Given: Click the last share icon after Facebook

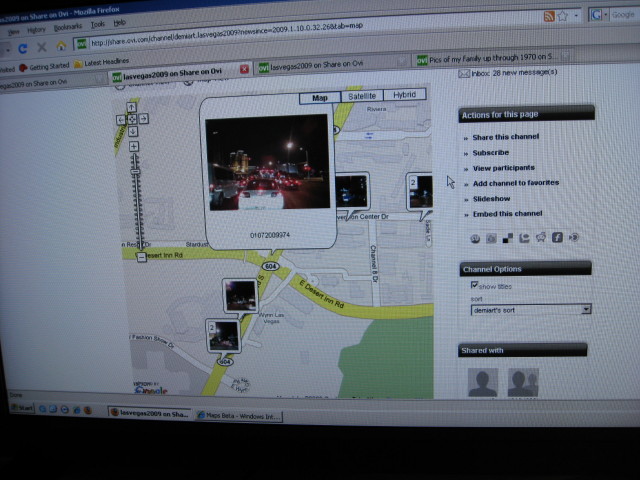Looking at the screenshot, I should pyautogui.click(x=574, y=237).
